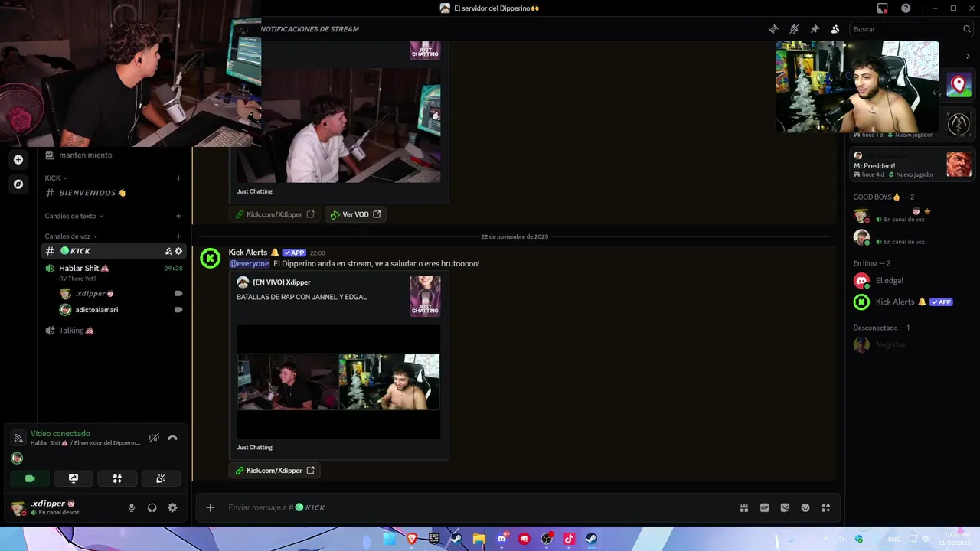This screenshot has height=551, width=980.
Task: Open Brave browser from taskbar
Action: pyautogui.click(x=413, y=539)
